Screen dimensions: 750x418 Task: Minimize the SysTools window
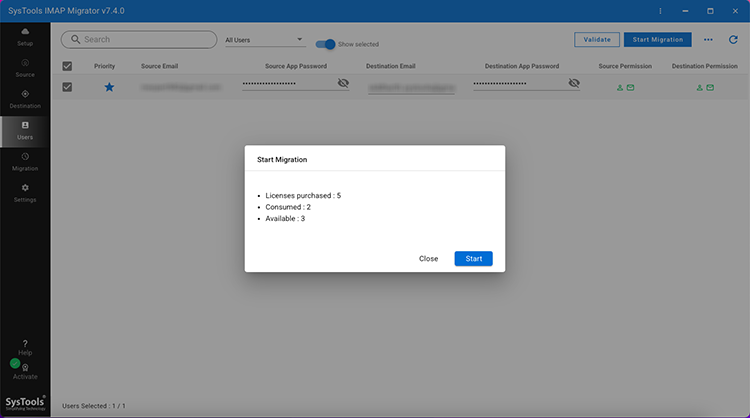coord(685,11)
